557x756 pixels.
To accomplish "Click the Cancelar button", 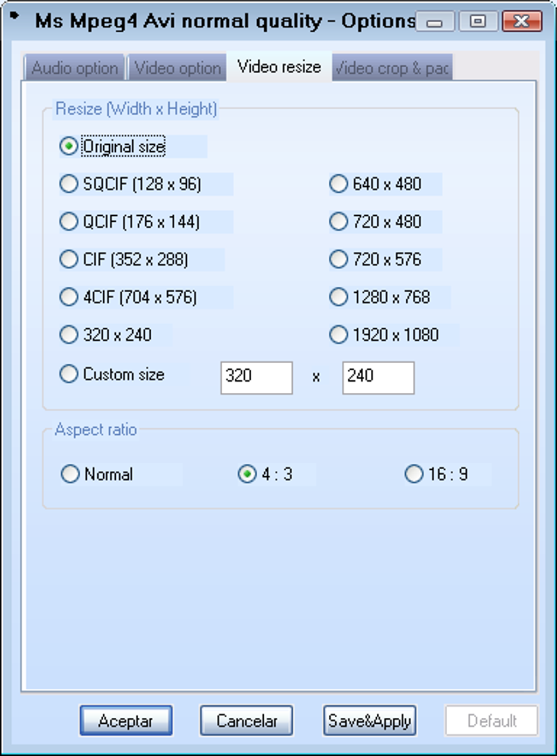I will (246, 720).
